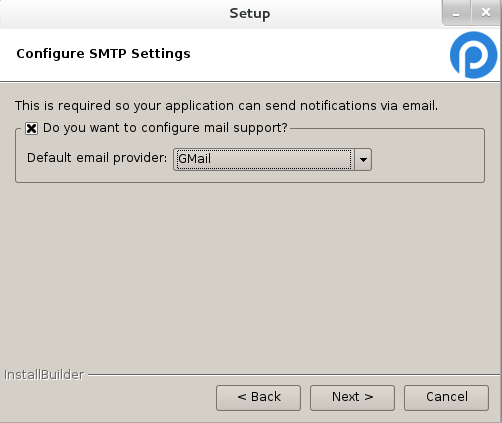Go back with the '< Back' button
Screen dimensions: 502x423
[258, 398]
